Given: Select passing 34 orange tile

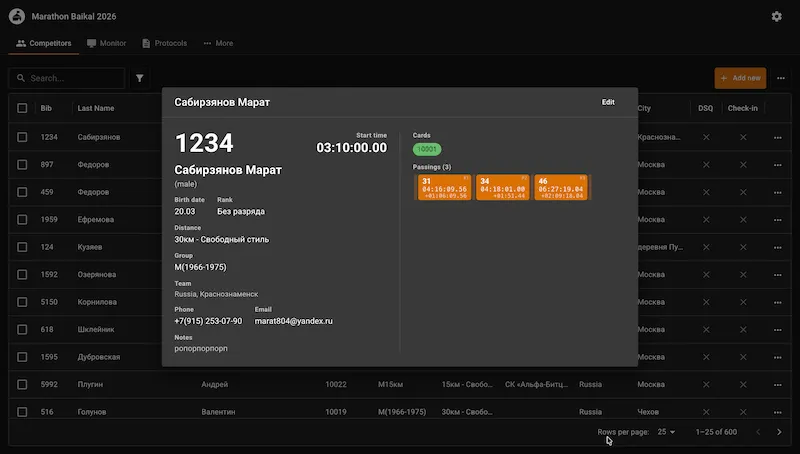Looking at the screenshot, I should 503,188.
